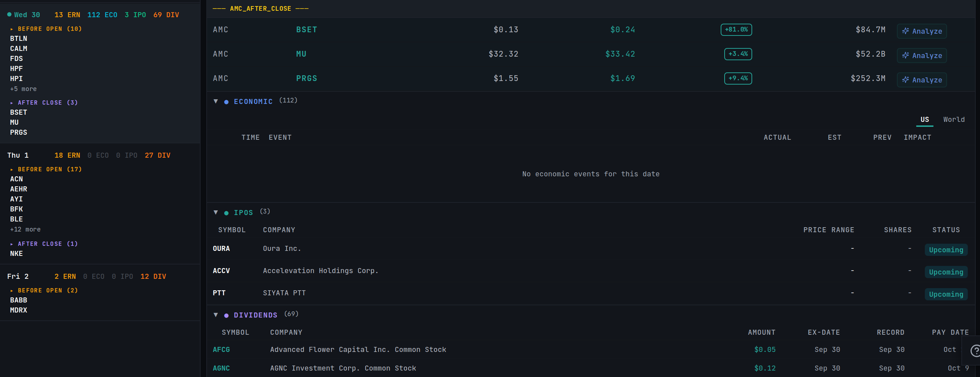Click AEHR in the Thu 1 list
Image resolution: width=980 pixels, height=377 pixels.
click(x=19, y=189)
